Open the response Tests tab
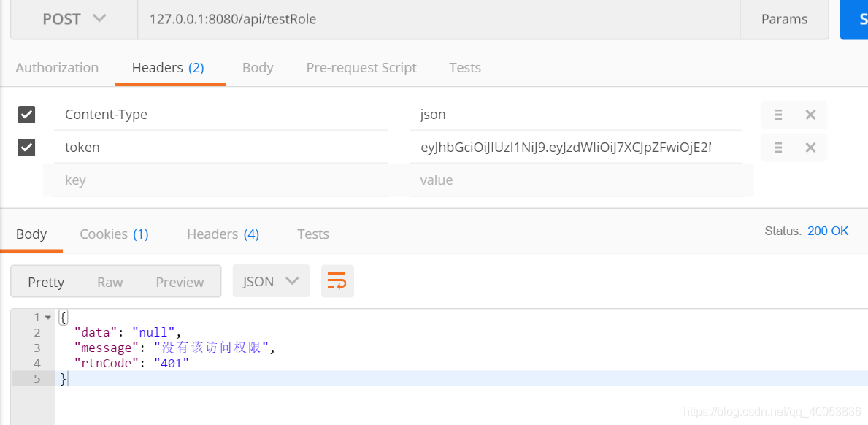 (x=313, y=234)
